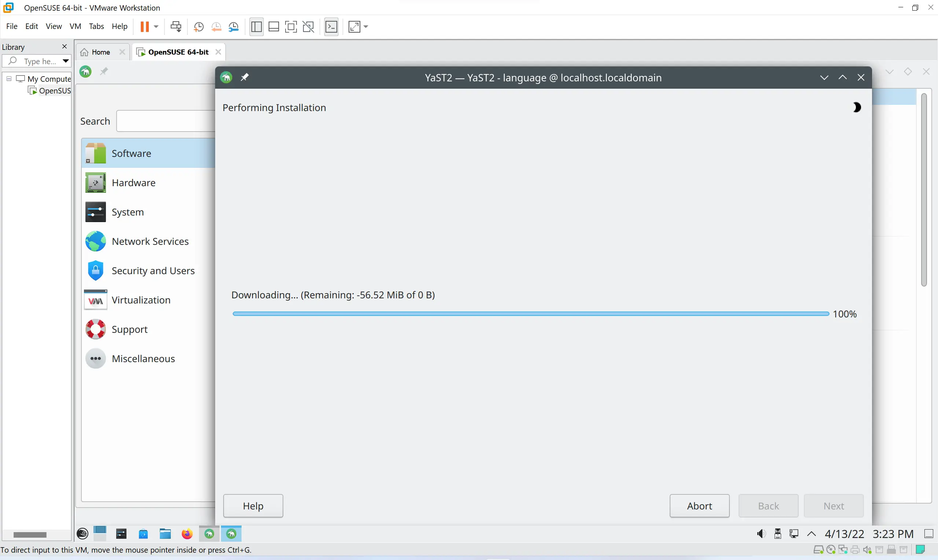Collapse the My Computer tree node
This screenshot has width=938, height=560.
[x=9, y=78]
